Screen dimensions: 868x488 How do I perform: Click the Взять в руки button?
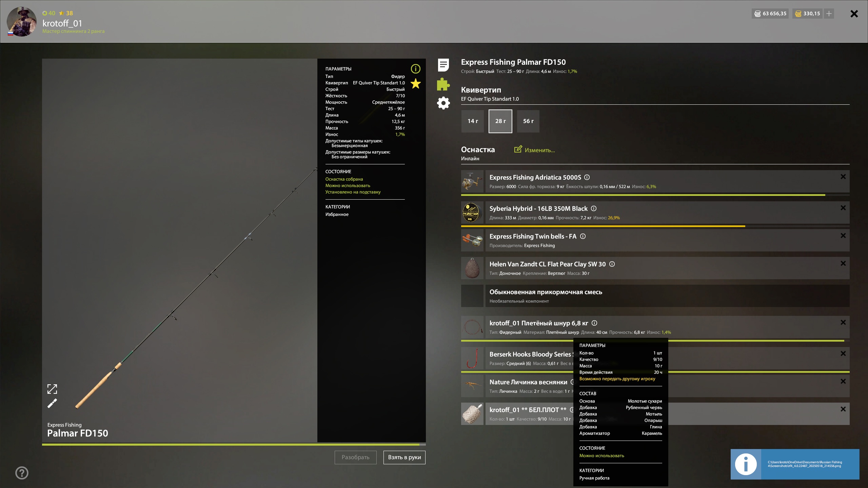click(404, 457)
